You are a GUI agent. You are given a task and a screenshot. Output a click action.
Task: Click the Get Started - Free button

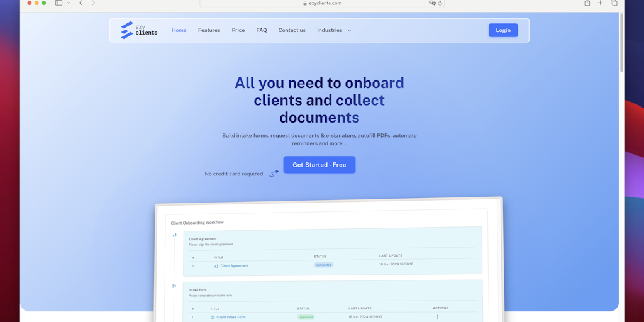click(319, 165)
